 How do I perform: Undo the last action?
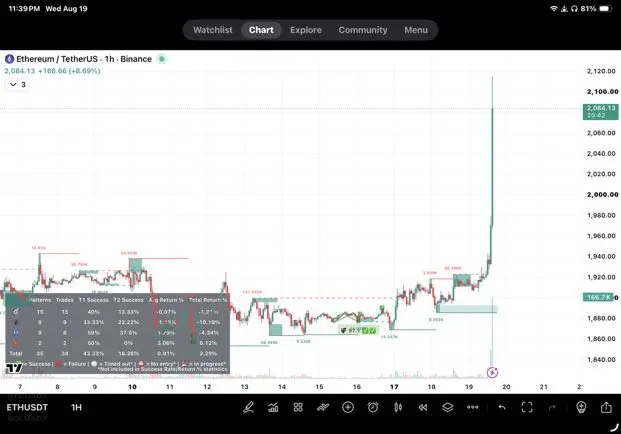pos(502,407)
